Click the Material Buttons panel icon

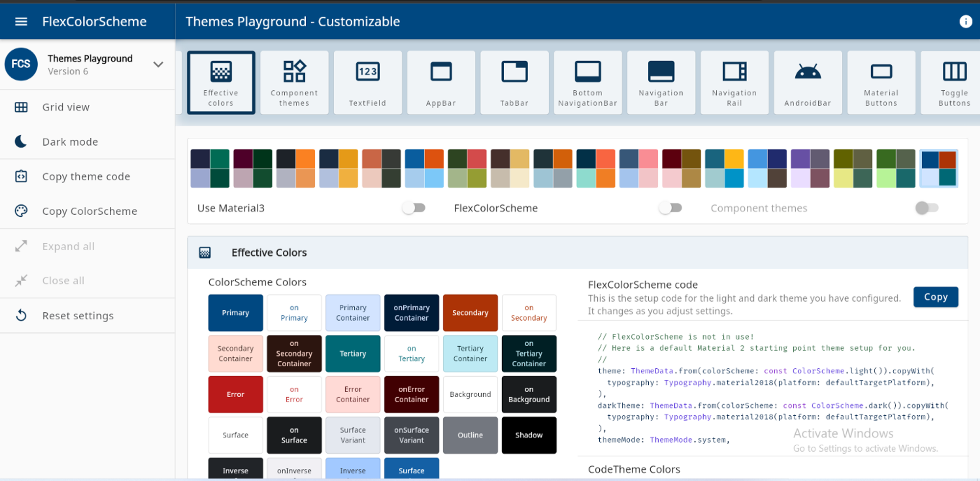click(881, 72)
